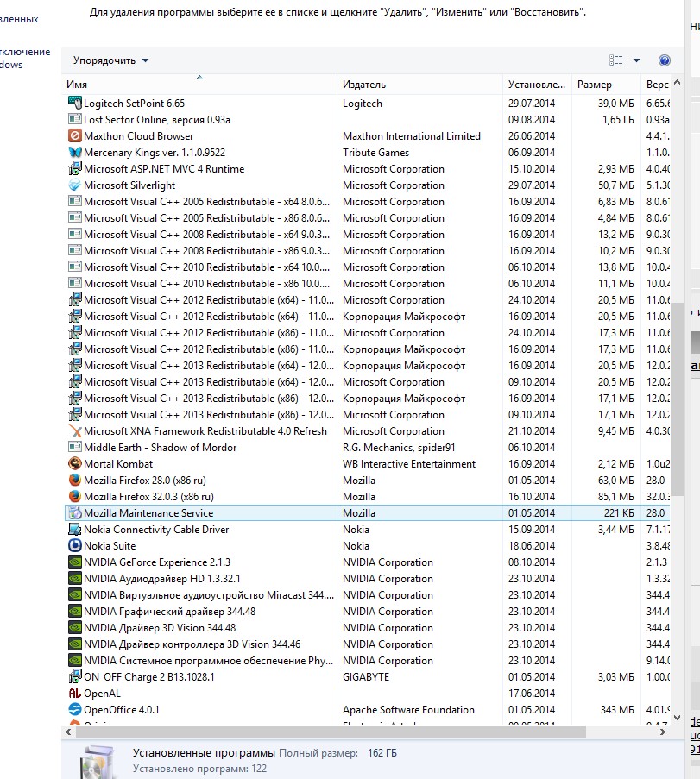Click the OpenAL icon
700x779 pixels.
coord(74,693)
